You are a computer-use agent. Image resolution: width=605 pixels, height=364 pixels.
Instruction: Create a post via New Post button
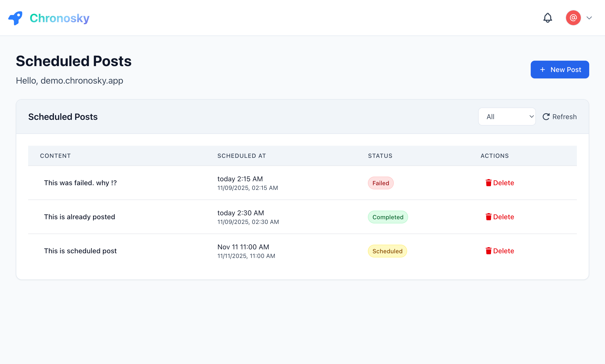click(560, 70)
